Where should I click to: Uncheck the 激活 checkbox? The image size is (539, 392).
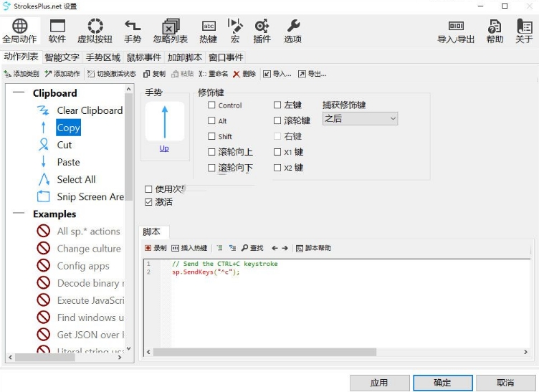click(x=148, y=202)
